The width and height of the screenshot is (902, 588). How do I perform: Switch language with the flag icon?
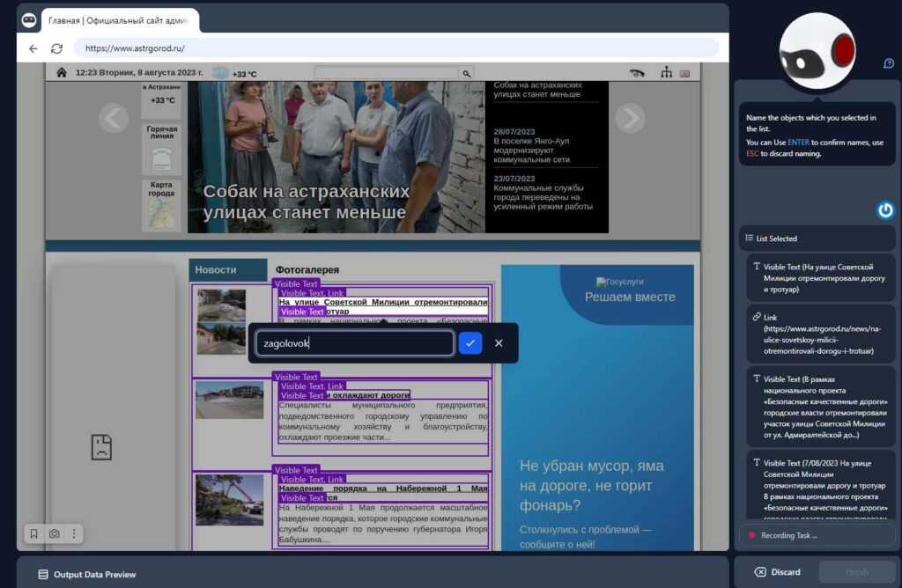pyautogui.click(x=684, y=74)
